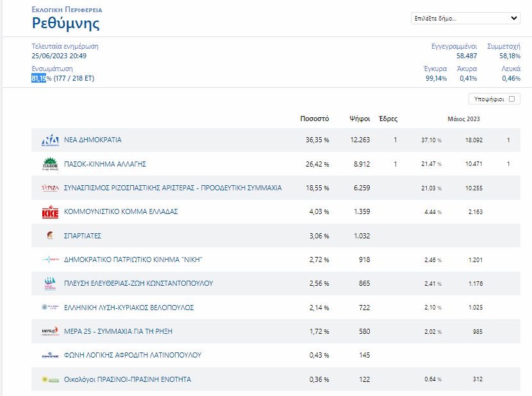Open Οικολόγοι ΠΡΑΣΙΝΟΙ-ΠΡΑΣΙΝΗ ΕΝΟΤΗΤΑ link
Viewport: 532px width, 396px height.
point(128,379)
